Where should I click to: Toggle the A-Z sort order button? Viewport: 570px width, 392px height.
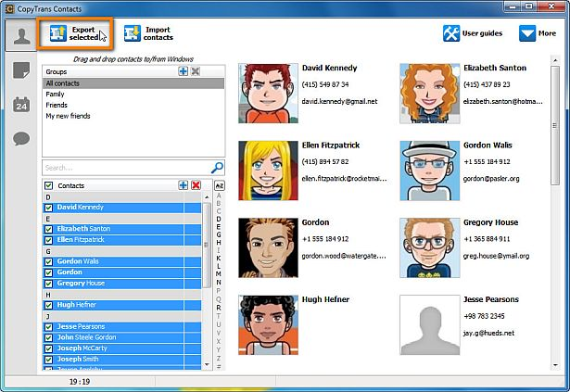point(220,185)
